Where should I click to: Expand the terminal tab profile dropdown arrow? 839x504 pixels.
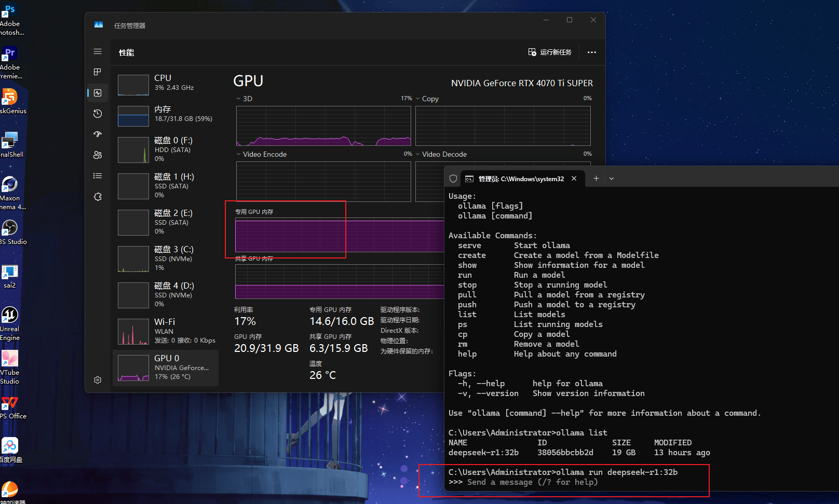click(612, 179)
